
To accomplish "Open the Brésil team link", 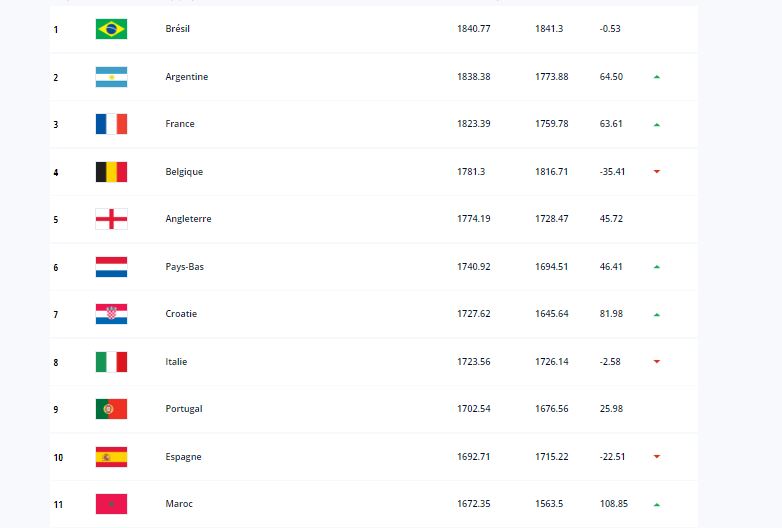I will [x=178, y=28].
